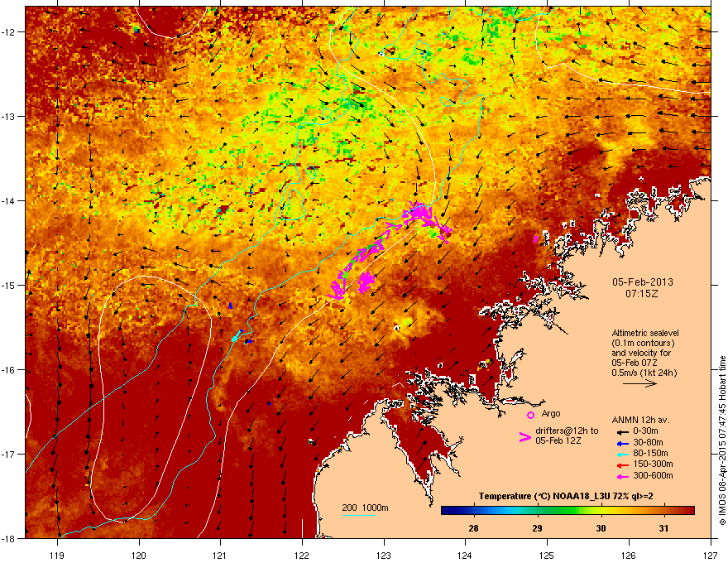Click the '200 1000m' isobath legend text
The height and width of the screenshot is (563, 728).
click(366, 508)
